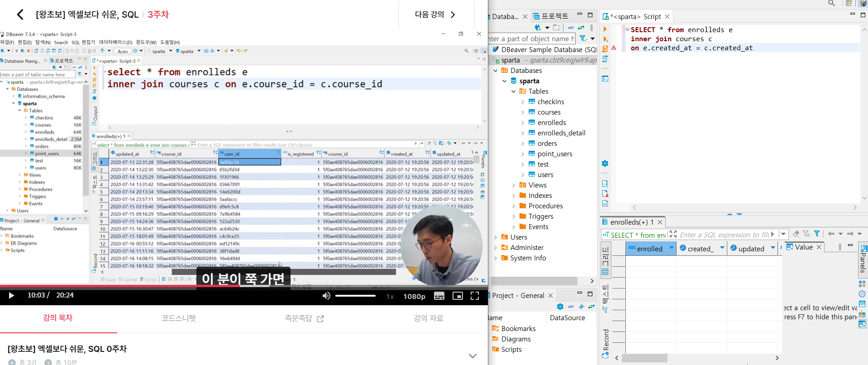Open the filter history dropdown in results
The height and width of the screenshot is (365, 868).
[x=783, y=234]
